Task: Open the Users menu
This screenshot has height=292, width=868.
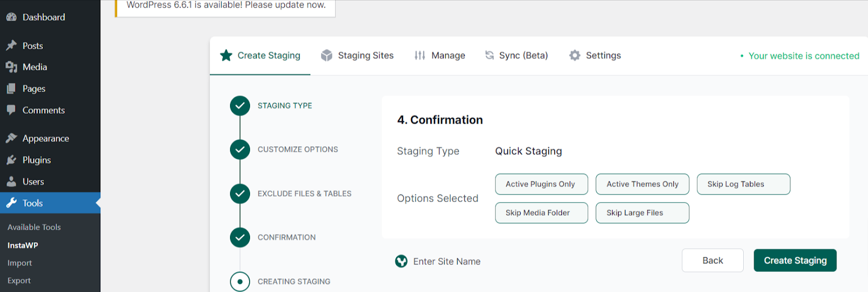Action: [x=50, y=181]
